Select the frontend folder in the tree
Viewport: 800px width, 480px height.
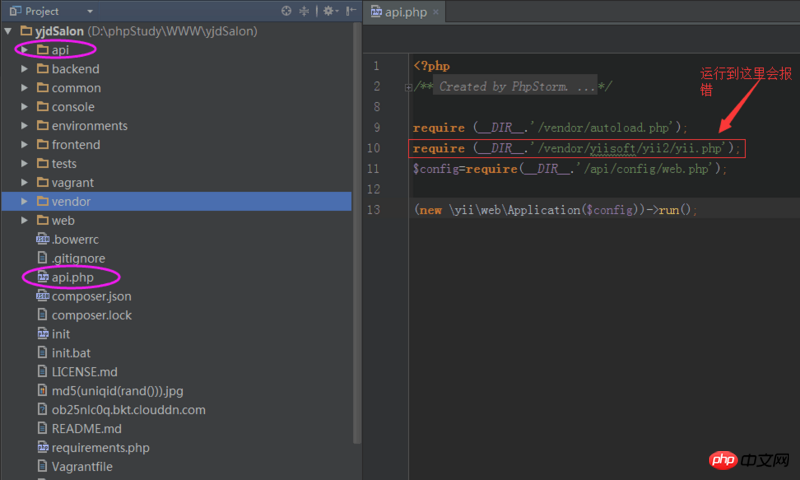pos(75,145)
